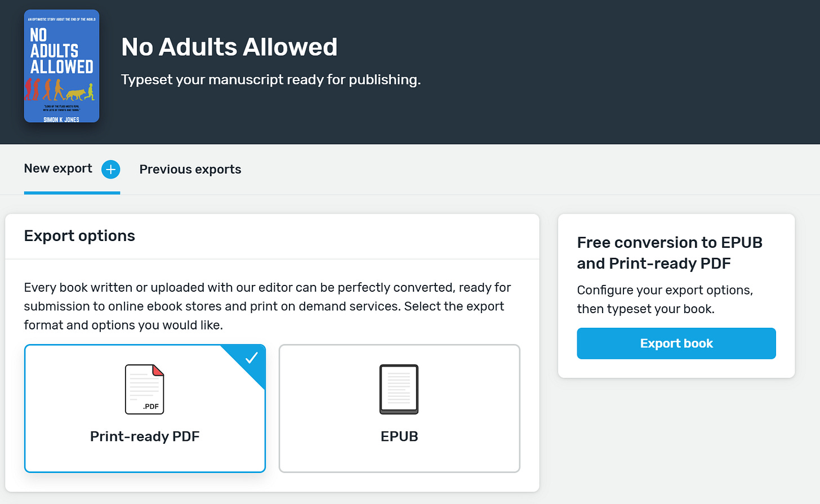The width and height of the screenshot is (820, 504).
Task: Choose the EPUB export format card
Action: click(x=399, y=408)
